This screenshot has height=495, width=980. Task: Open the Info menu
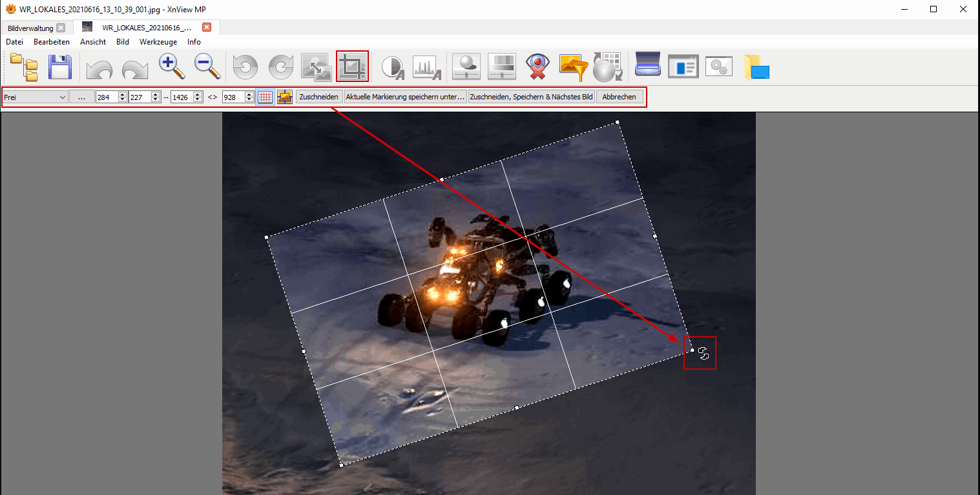coord(194,42)
